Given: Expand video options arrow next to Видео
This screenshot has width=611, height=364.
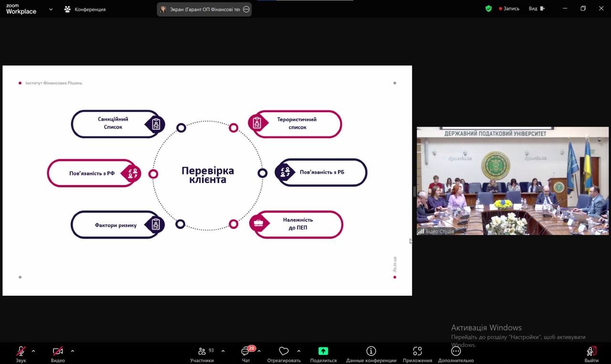Looking at the screenshot, I should 73,351.
